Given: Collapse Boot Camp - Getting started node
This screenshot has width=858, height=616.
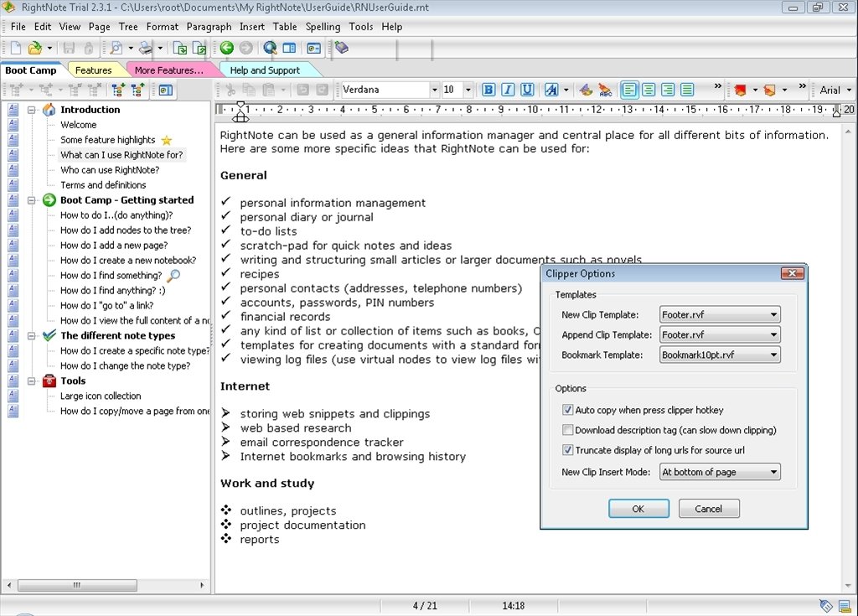Looking at the screenshot, I should click(32, 199).
